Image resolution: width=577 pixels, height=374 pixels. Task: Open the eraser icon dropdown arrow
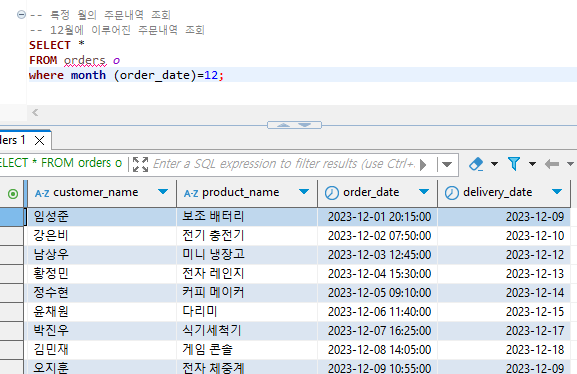click(x=494, y=164)
